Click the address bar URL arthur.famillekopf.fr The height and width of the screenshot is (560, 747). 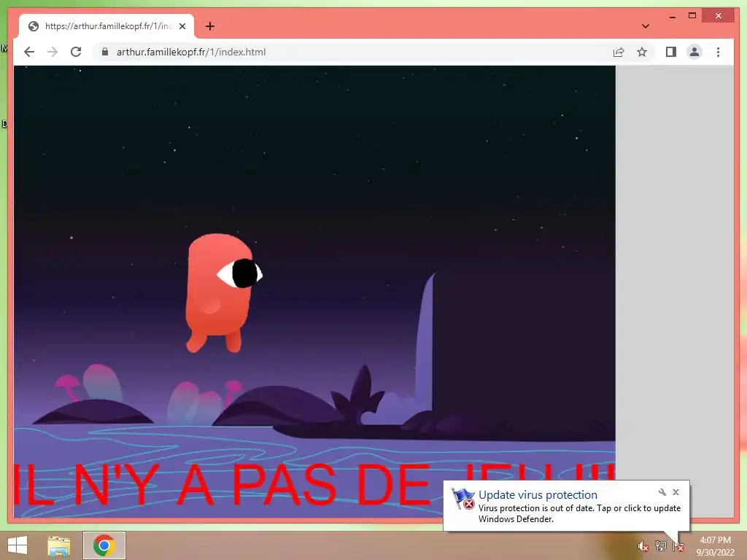point(191,52)
